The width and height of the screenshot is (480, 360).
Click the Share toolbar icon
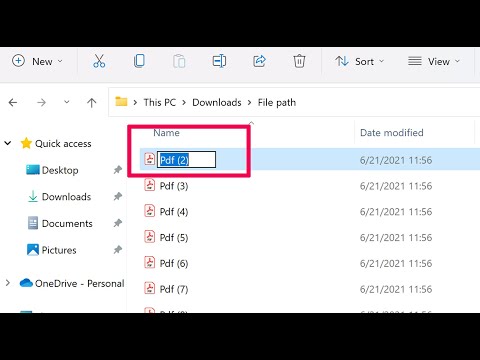pos(259,61)
